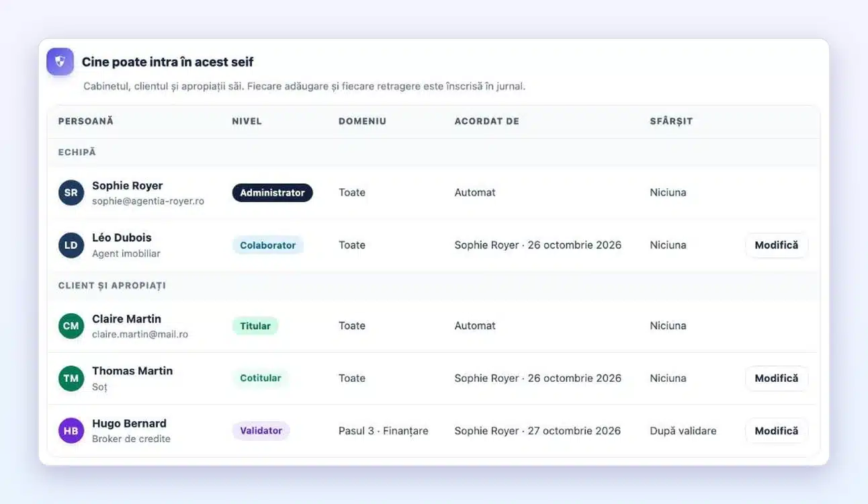Viewport: 868px width, 504px height.
Task: Click the SFÂRȘIT column header
Action: 671,122
